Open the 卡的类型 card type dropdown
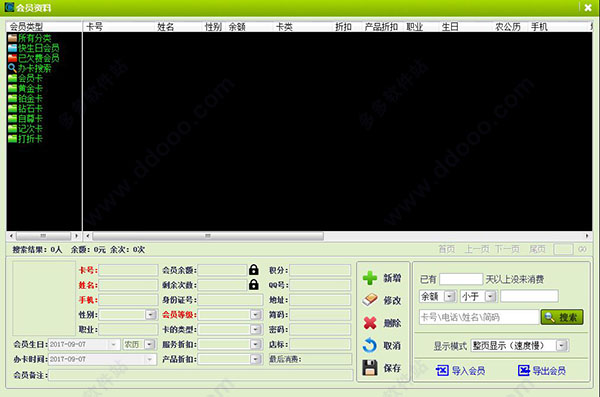This screenshot has width=600, height=397. 256,329
